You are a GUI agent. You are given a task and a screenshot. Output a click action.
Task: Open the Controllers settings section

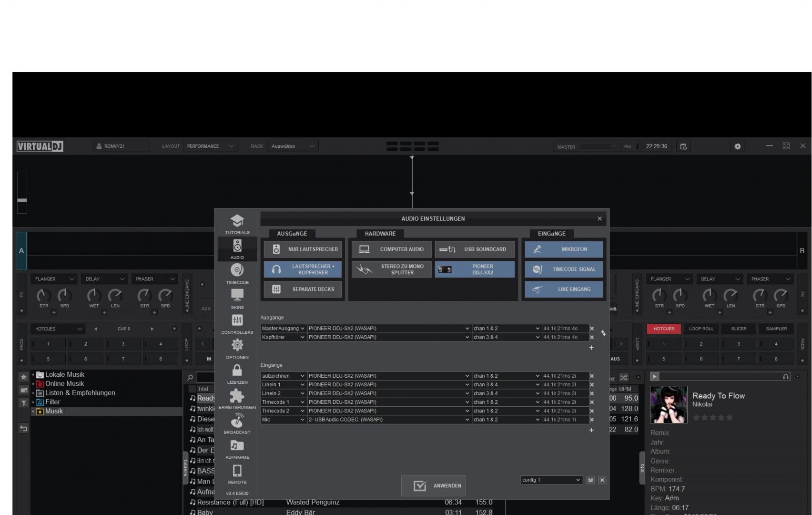coord(237,324)
